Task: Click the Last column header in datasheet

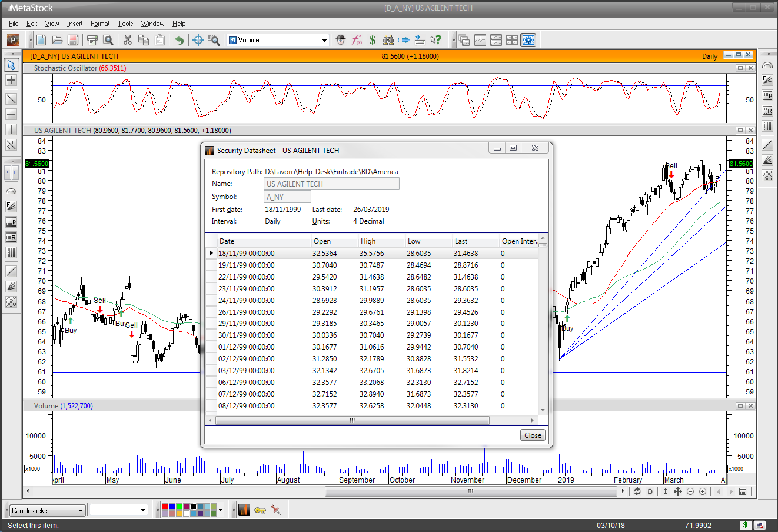Action: [x=476, y=241]
